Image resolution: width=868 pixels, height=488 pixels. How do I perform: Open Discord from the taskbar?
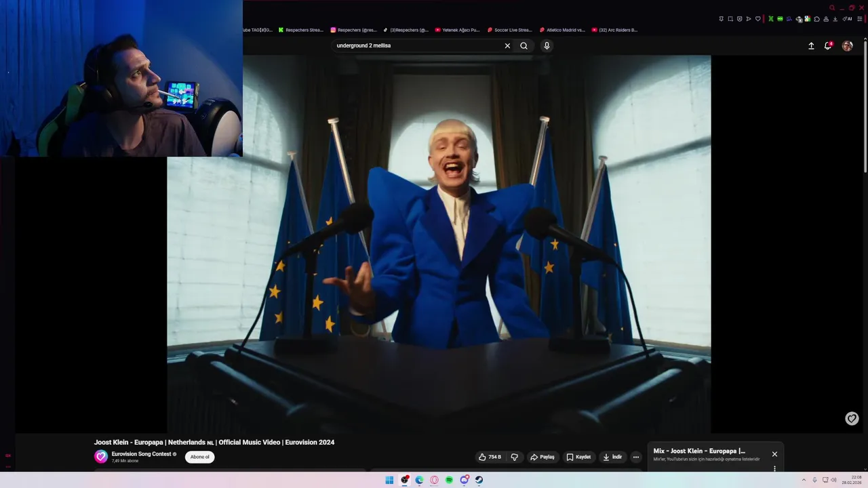[x=464, y=480]
